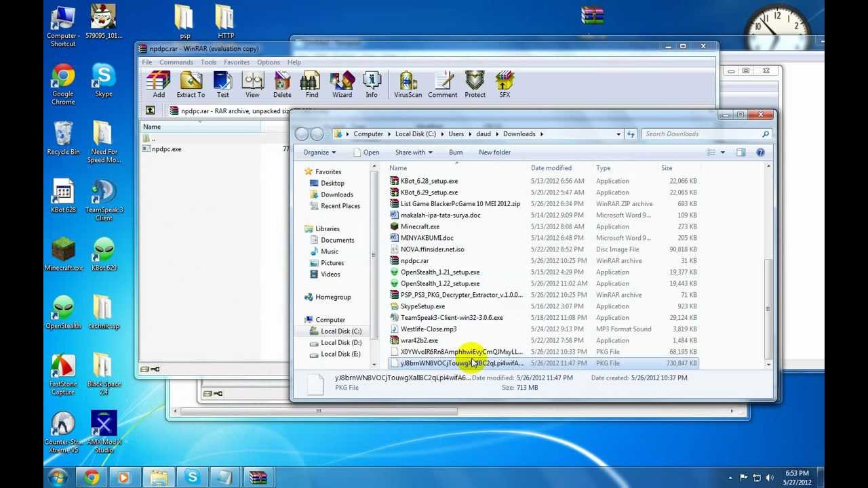
Task: Show archive Info in WinRAR
Action: pyautogui.click(x=372, y=85)
